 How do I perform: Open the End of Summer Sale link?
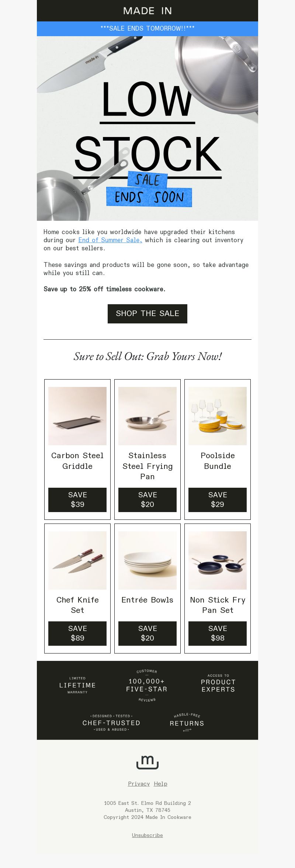coord(110,240)
